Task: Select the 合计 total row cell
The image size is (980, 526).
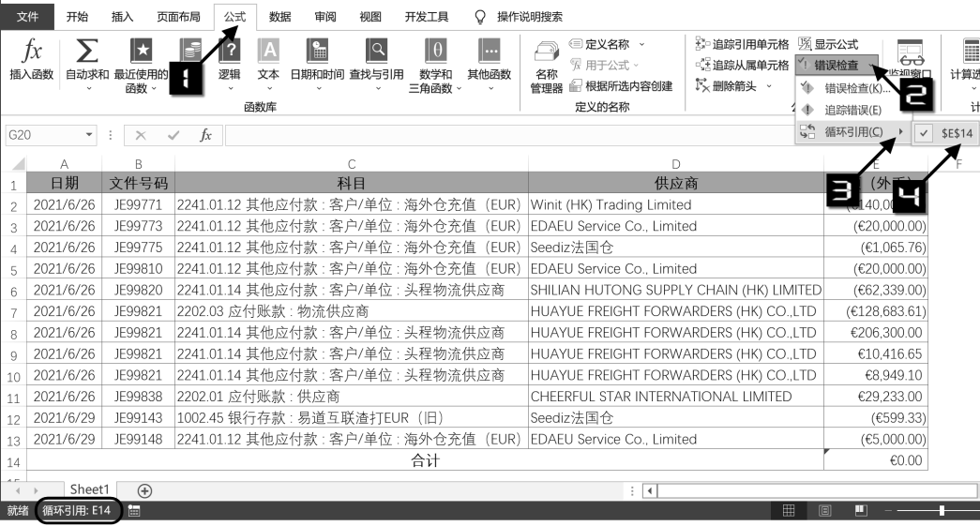Action: pos(425,460)
